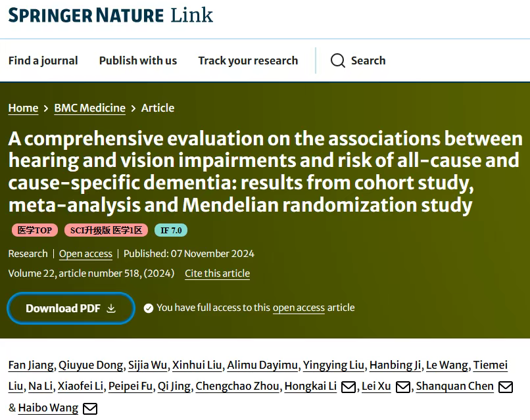
Task: Click the magnifying glass search icon
Action: tap(338, 61)
